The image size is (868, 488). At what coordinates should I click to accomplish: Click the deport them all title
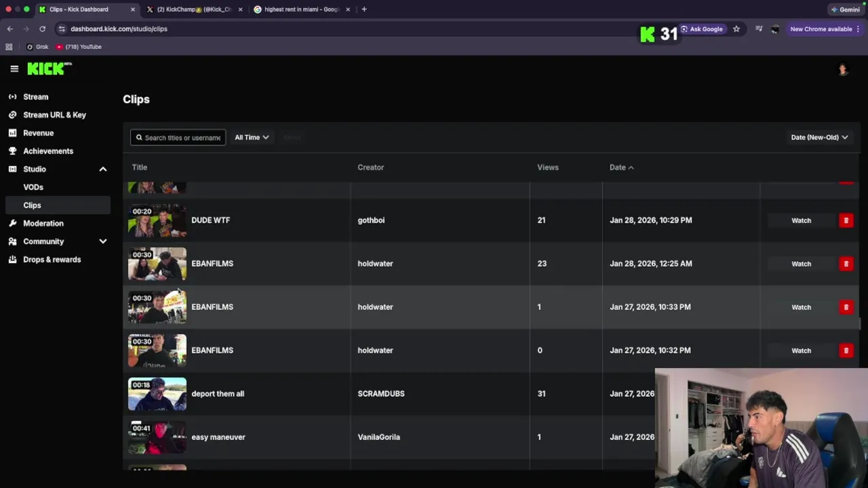[x=218, y=394]
